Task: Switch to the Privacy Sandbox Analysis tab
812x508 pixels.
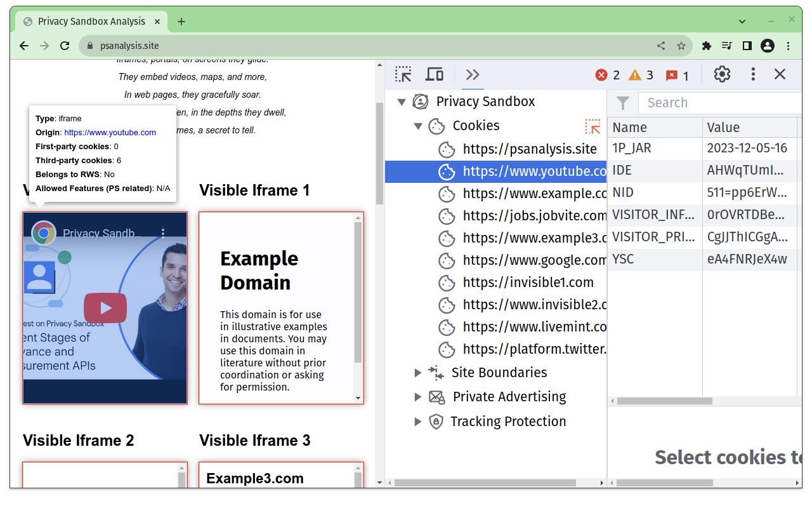Action: click(91, 21)
